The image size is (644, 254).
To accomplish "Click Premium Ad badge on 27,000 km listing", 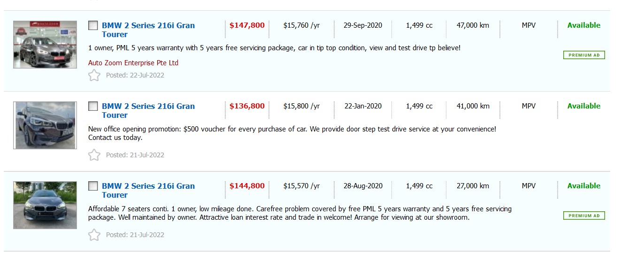I will pos(584,216).
